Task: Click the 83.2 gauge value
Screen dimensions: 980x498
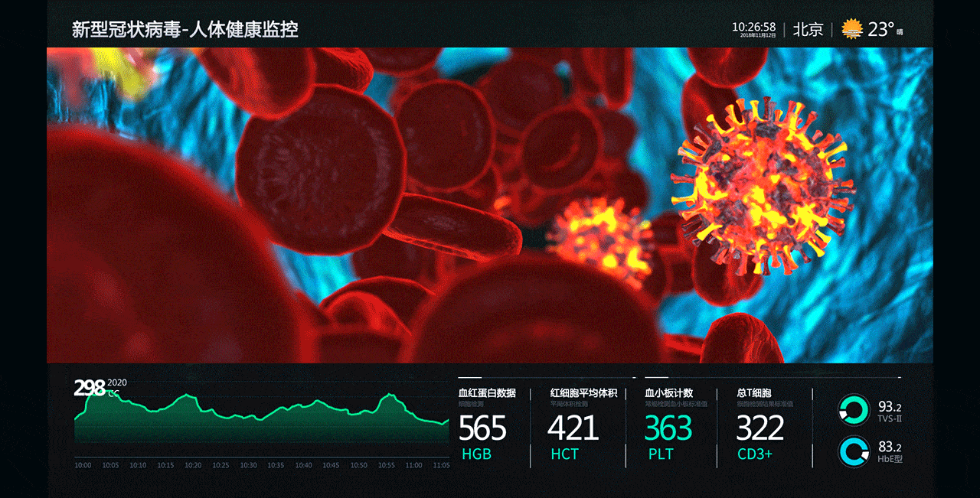Action: coord(890,448)
